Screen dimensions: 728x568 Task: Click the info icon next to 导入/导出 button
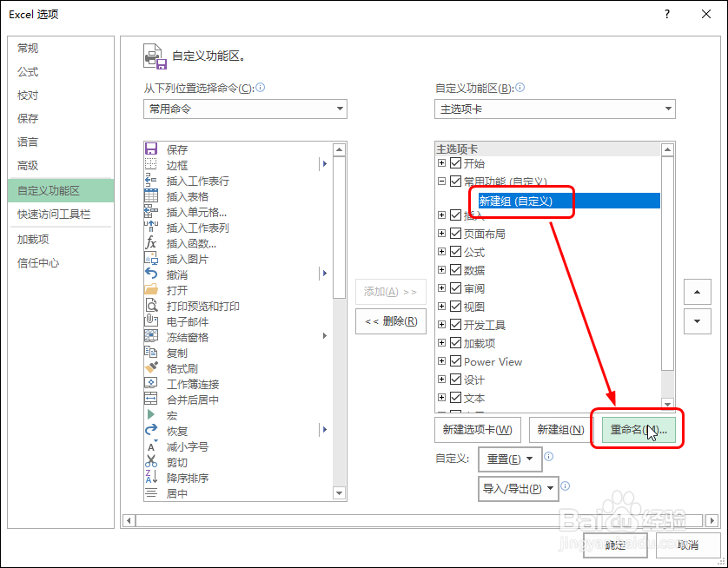[565, 486]
